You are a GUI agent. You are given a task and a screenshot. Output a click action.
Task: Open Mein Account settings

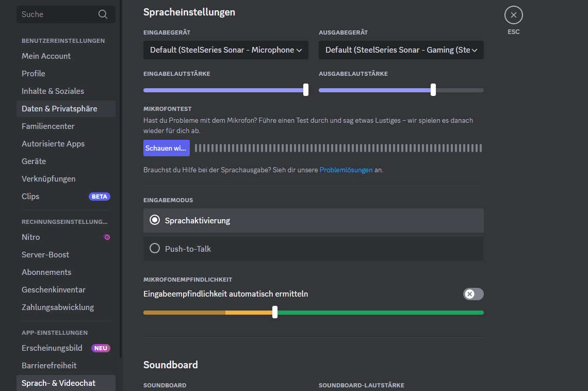point(66,56)
